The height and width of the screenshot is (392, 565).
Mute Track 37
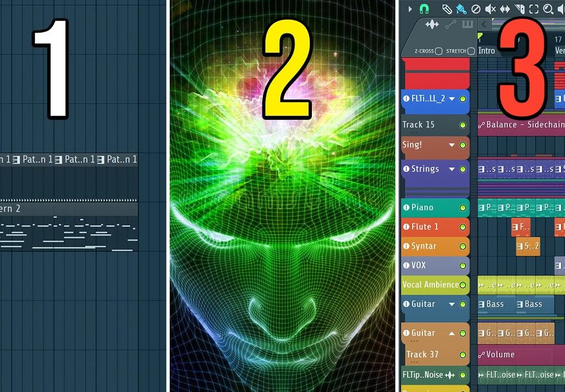463,355
